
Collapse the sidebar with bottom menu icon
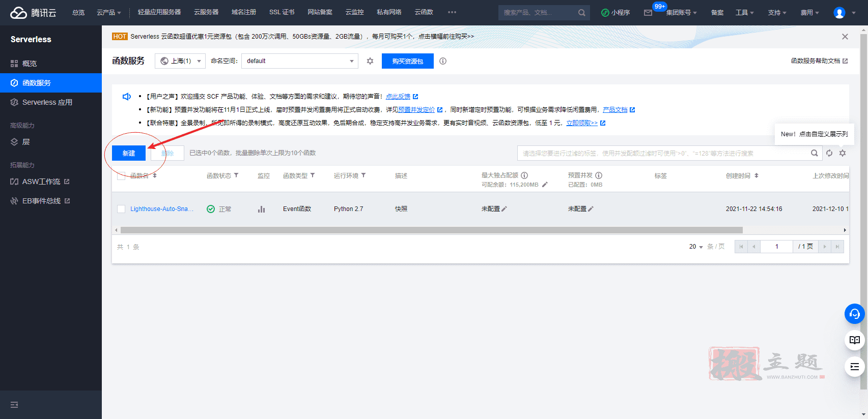coord(14,405)
